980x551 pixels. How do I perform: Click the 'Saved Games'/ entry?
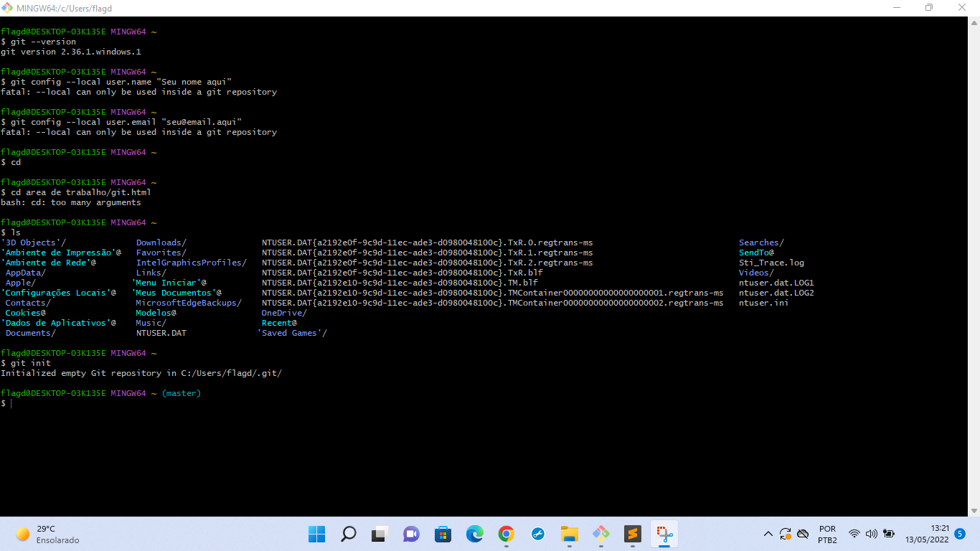pyautogui.click(x=292, y=333)
